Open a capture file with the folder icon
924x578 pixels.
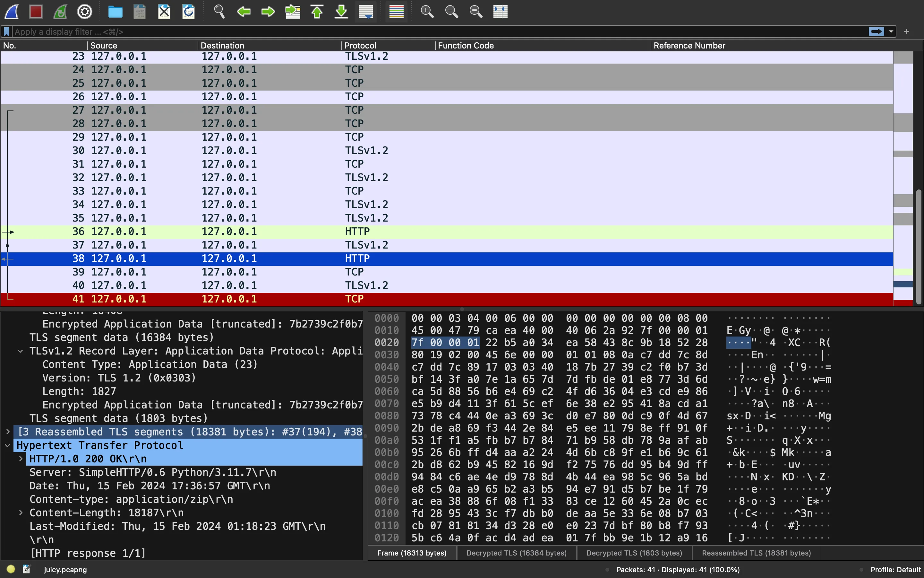point(115,12)
